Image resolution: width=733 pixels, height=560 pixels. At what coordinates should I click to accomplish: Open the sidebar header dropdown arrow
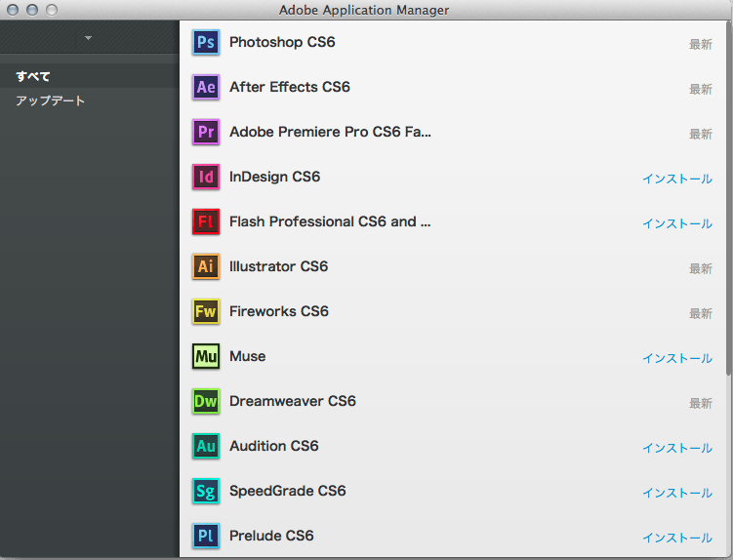coord(89,38)
